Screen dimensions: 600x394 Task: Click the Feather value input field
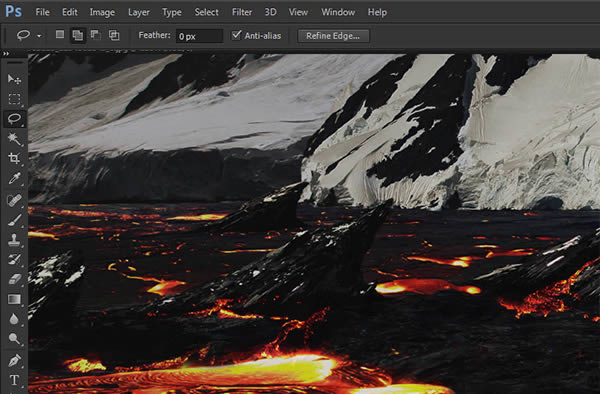click(199, 36)
